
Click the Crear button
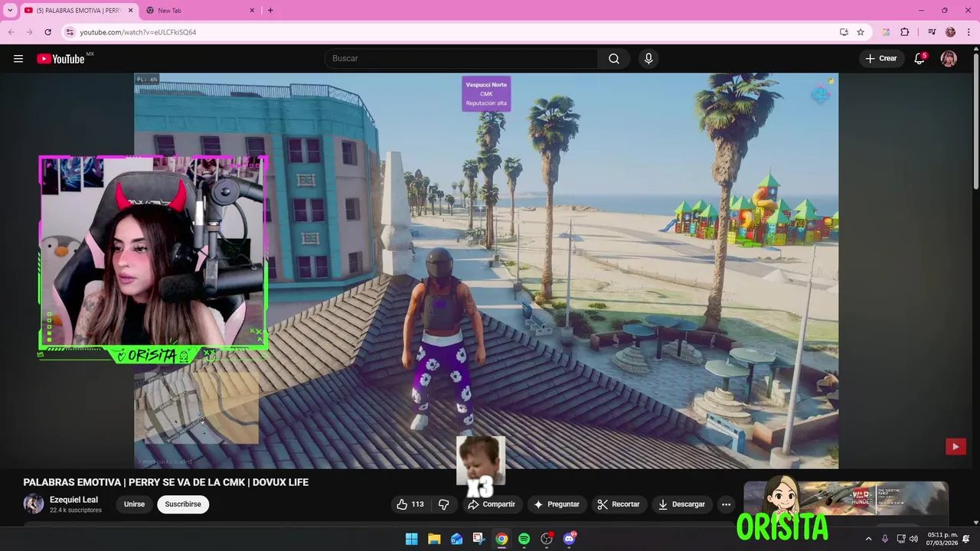(x=881, y=59)
